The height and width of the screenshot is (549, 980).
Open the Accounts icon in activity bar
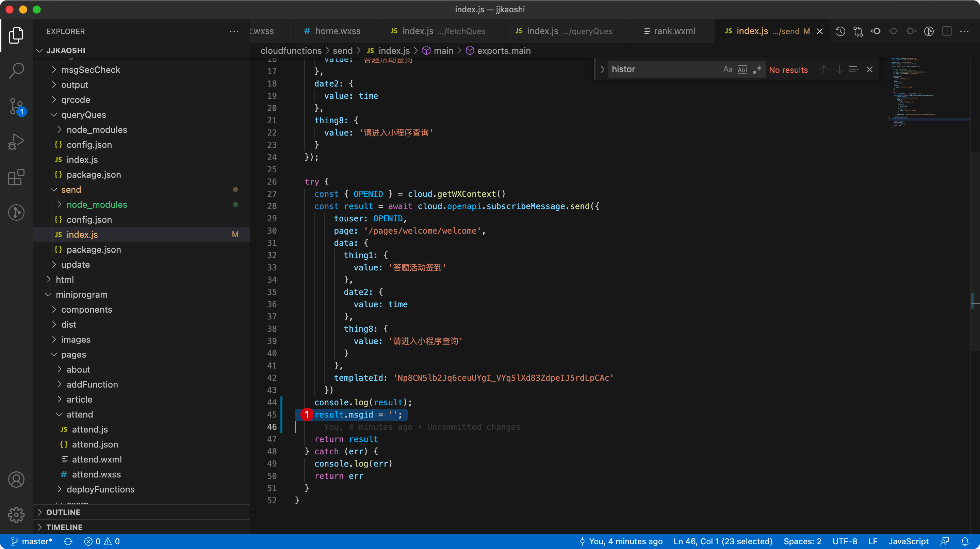click(16, 479)
